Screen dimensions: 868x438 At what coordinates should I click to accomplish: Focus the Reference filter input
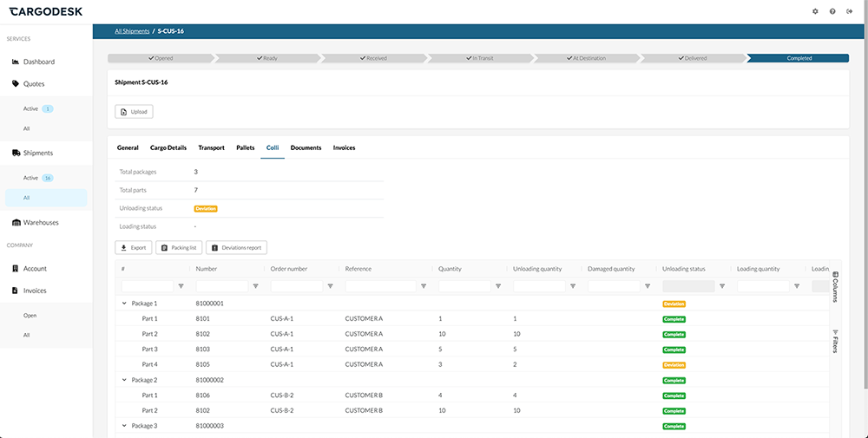coord(381,286)
